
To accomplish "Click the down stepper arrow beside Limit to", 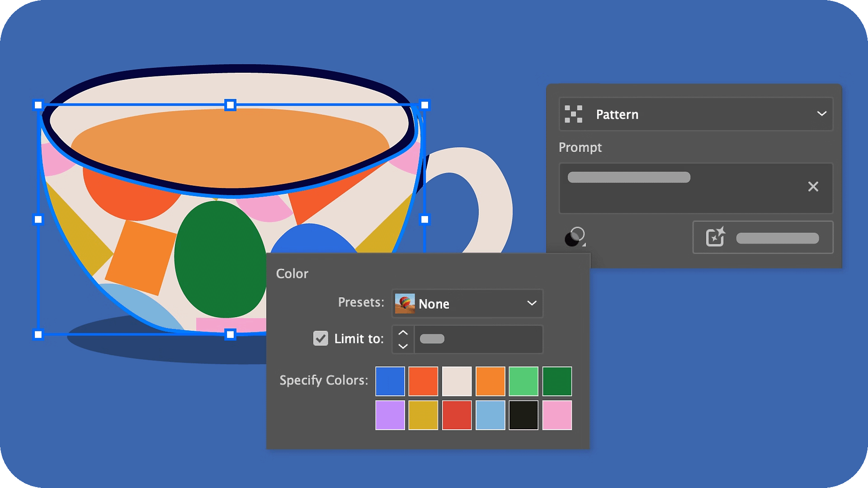I will (x=402, y=347).
